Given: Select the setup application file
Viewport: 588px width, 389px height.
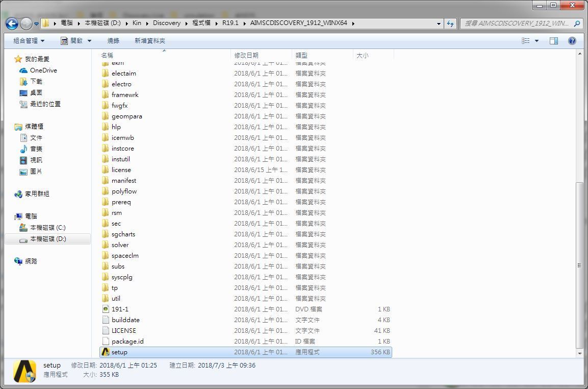Looking at the screenshot, I should (x=246, y=352).
